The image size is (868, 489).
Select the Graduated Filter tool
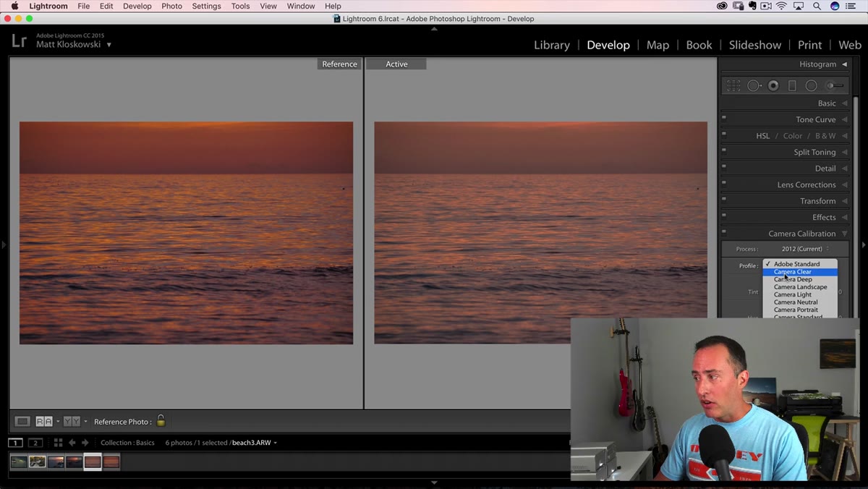click(792, 85)
